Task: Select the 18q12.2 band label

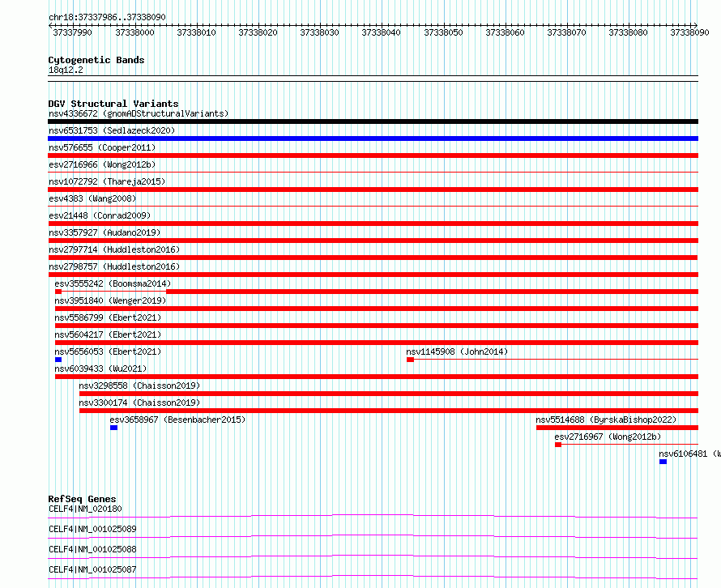Action: [x=66, y=70]
